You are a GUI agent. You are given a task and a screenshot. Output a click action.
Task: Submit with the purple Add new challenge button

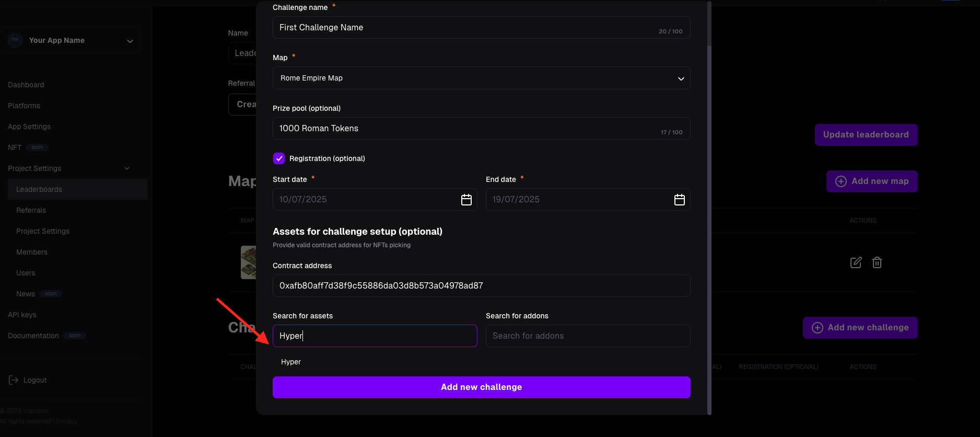click(482, 387)
